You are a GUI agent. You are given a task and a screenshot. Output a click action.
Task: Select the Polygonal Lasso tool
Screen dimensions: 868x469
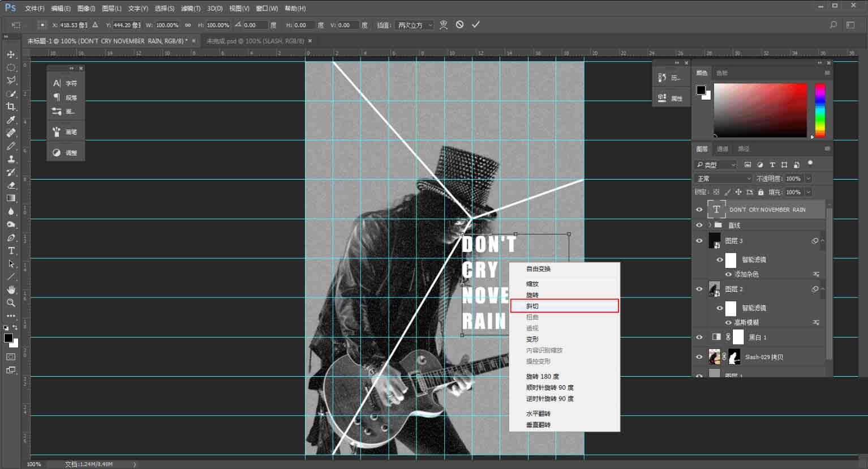click(11, 80)
